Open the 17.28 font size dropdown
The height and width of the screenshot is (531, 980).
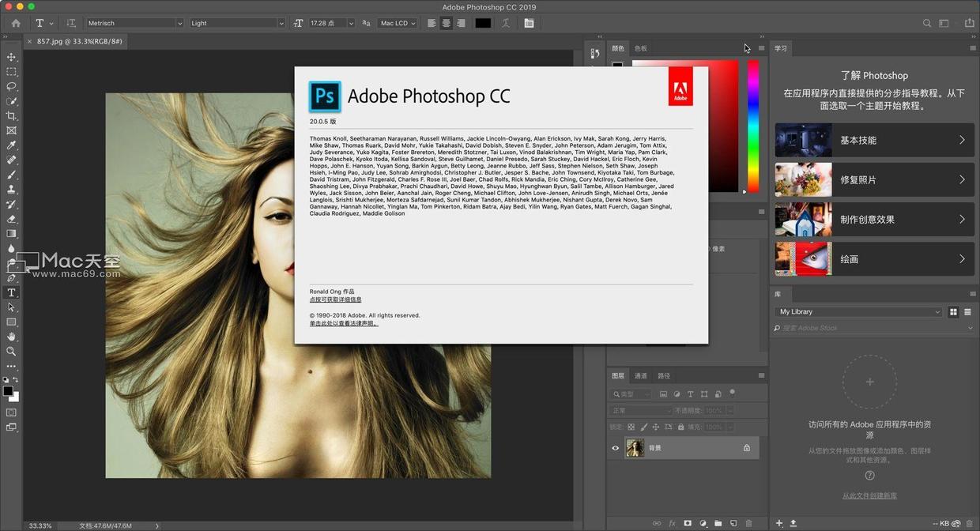[331, 23]
